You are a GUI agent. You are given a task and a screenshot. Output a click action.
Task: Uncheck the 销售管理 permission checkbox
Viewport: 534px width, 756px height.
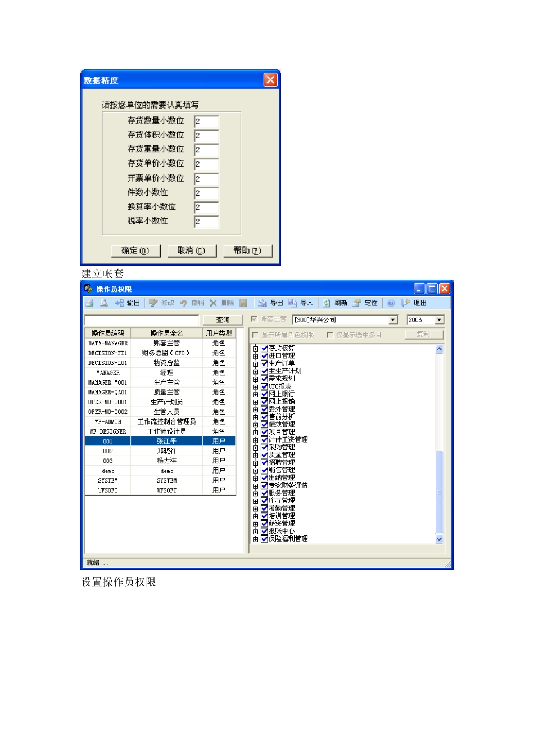264,470
